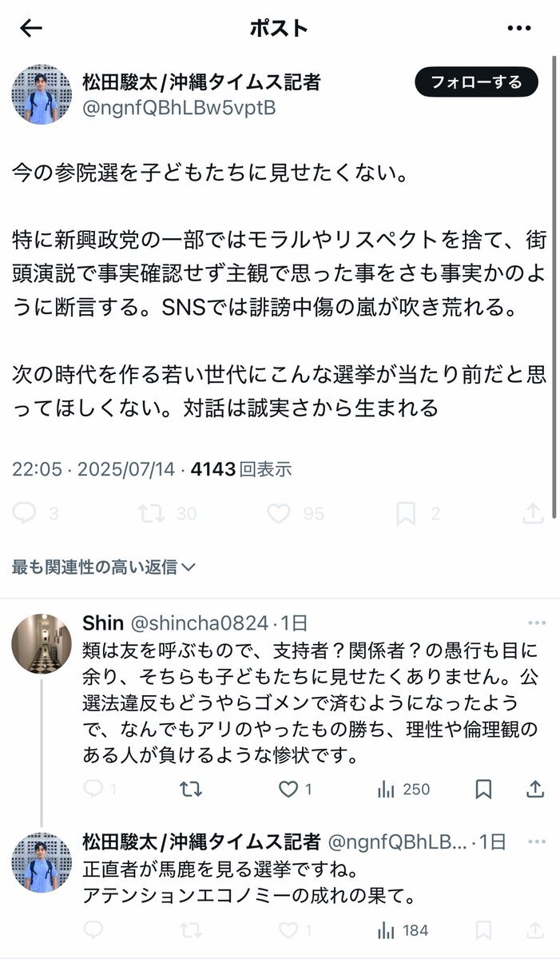Open @shincha0824 profile handle

point(200,623)
